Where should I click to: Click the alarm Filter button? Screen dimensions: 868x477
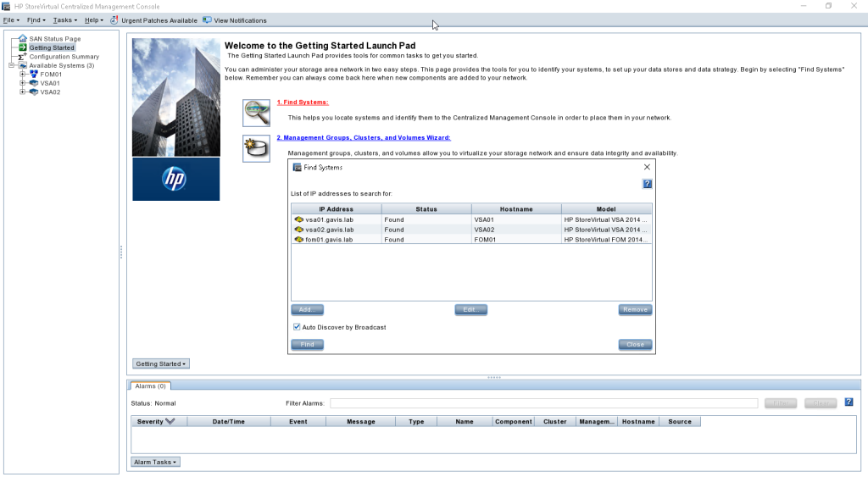coord(781,402)
